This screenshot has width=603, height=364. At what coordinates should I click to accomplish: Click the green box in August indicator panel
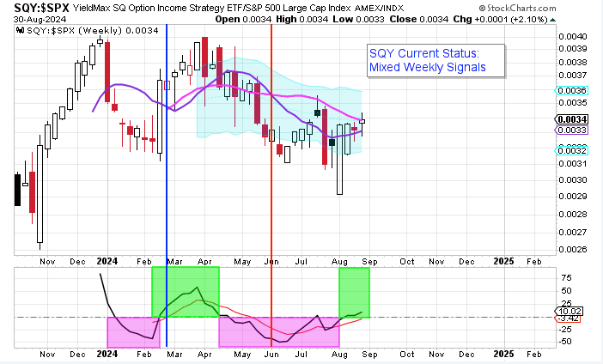tap(354, 292)
